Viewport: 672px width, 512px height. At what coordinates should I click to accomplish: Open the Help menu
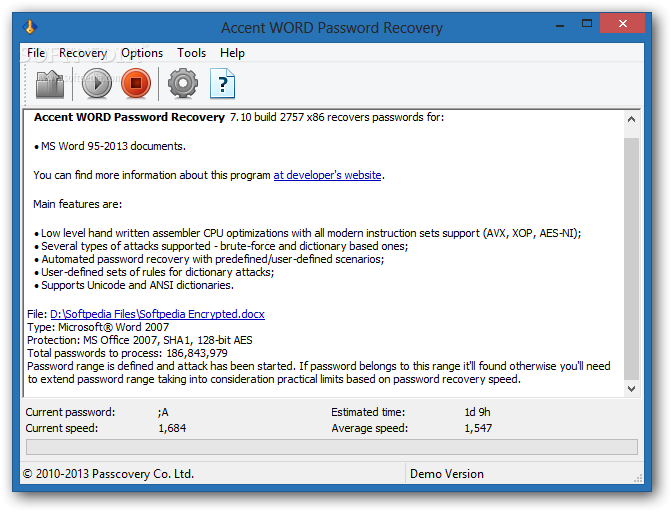click(232, 53)
